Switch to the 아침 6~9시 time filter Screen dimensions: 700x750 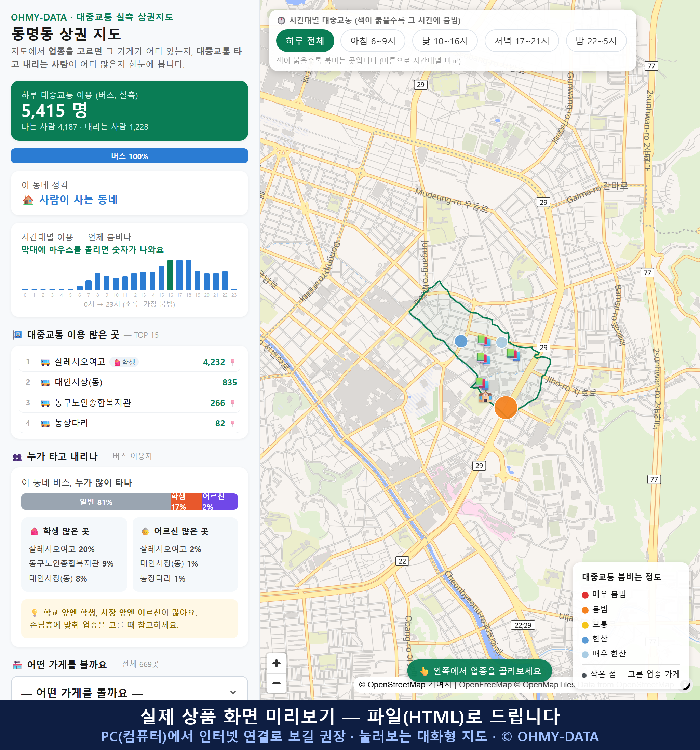coord(373,41)
